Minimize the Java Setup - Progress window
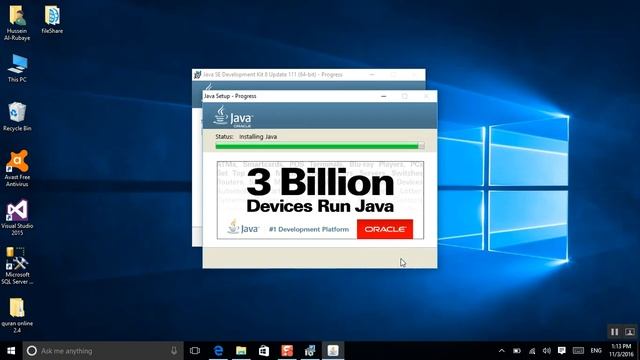Screen dimensions: 640x360 (x=383, y=96)
